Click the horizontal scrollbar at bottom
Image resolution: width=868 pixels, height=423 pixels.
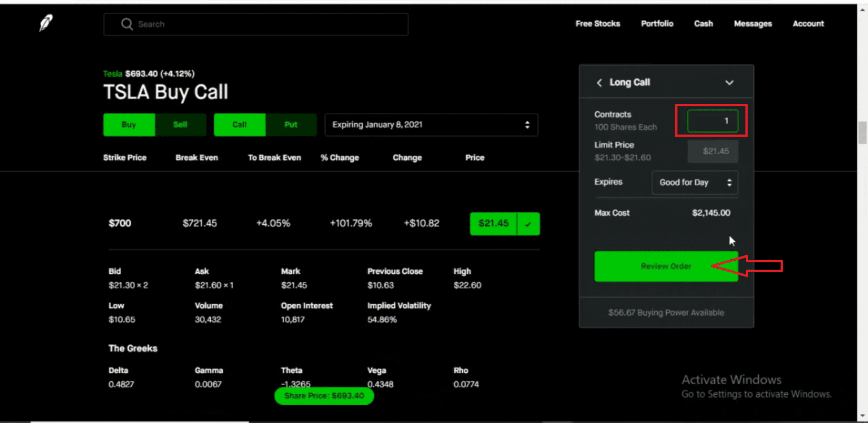coord(140,421)
